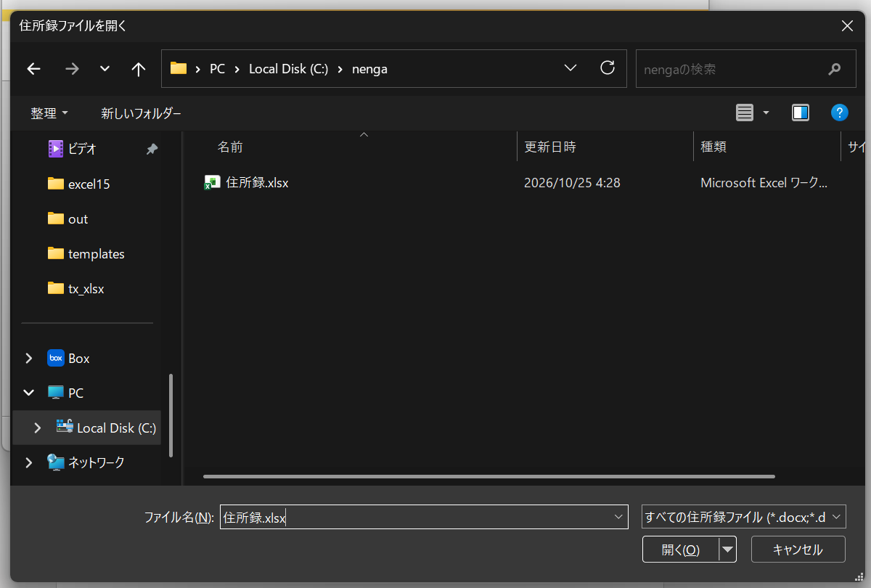Viewport: 871px width, 588px height.
Task: Expand the Local Disk (C:) node
Action: click(x=38, y=428)
